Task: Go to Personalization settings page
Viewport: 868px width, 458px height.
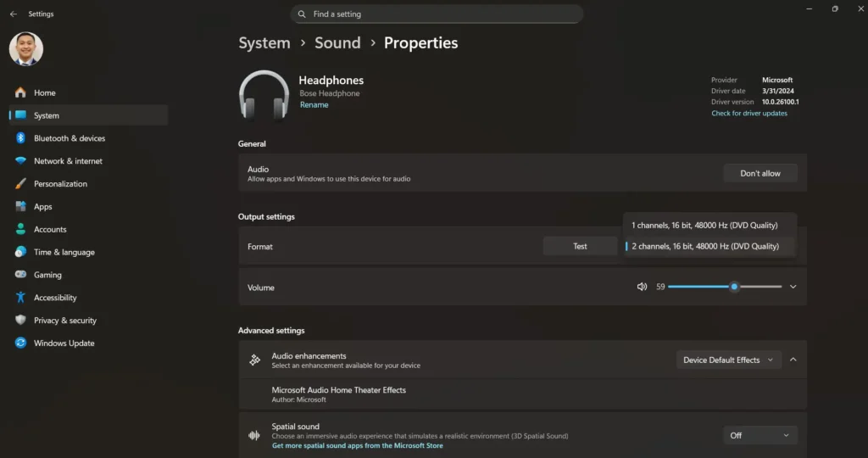Action: [60, 184]
